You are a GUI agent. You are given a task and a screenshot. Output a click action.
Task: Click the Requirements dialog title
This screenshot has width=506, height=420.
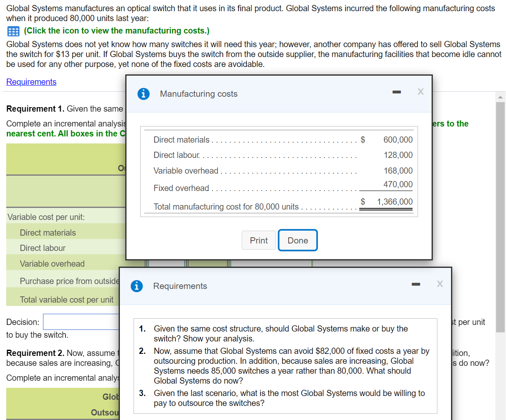pos(180,286)
